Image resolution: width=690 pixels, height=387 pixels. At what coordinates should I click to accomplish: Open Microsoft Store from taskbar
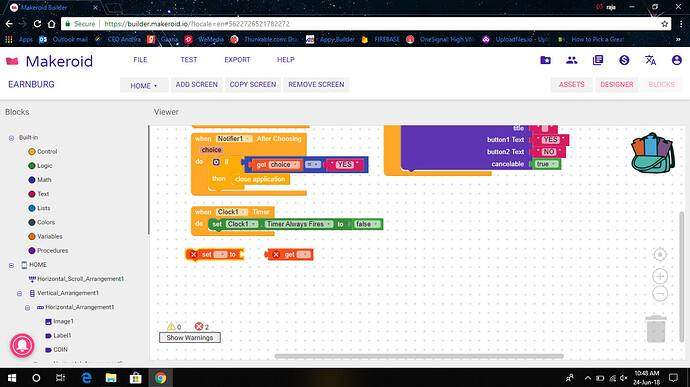(x=136, y=378)
